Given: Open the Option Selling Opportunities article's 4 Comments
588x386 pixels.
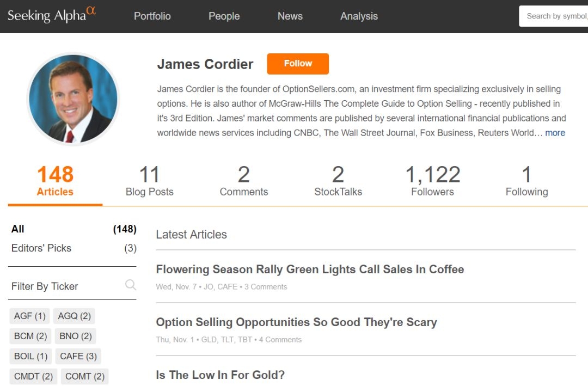Looking at the screenshot, I should [280, 340].
